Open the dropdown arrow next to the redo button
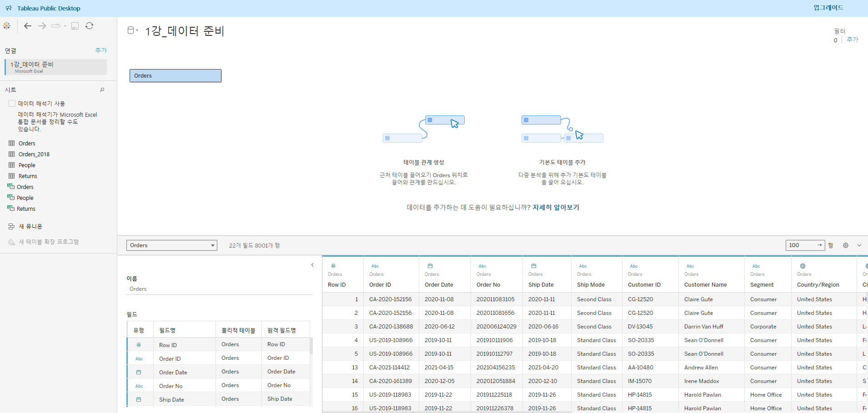Viewport: 868px width, 413px height. 65,26
